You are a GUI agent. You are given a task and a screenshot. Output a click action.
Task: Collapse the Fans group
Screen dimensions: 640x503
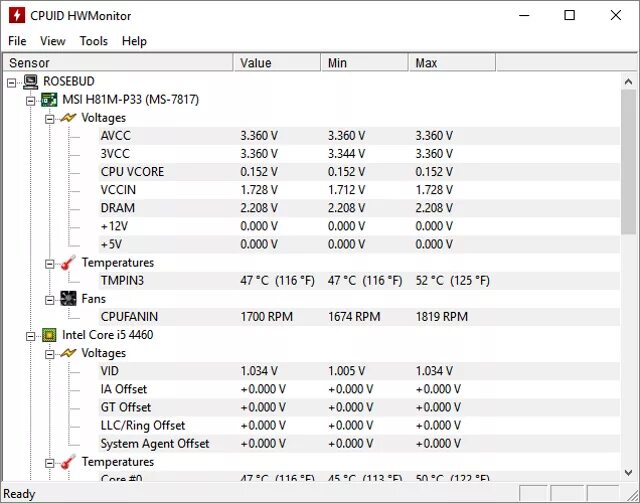(49, 300)
